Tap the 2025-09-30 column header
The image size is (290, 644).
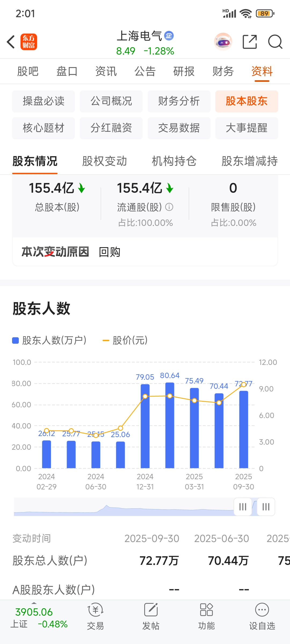[152, 539]
